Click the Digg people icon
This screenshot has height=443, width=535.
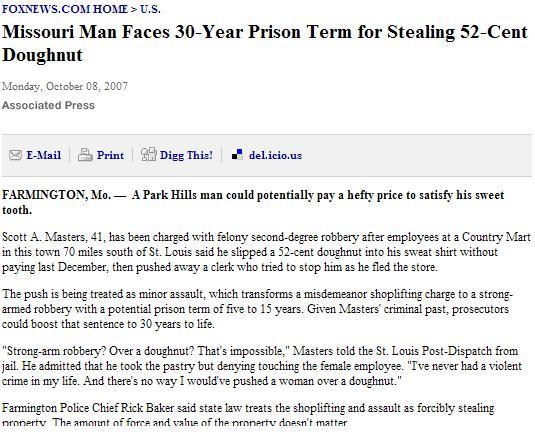coord(149,154)
